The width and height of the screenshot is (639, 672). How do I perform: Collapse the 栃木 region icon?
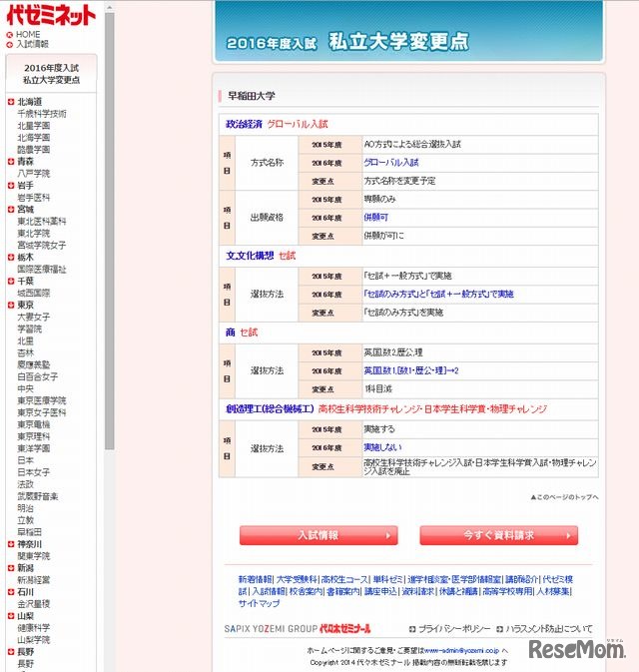pos(11,258)
